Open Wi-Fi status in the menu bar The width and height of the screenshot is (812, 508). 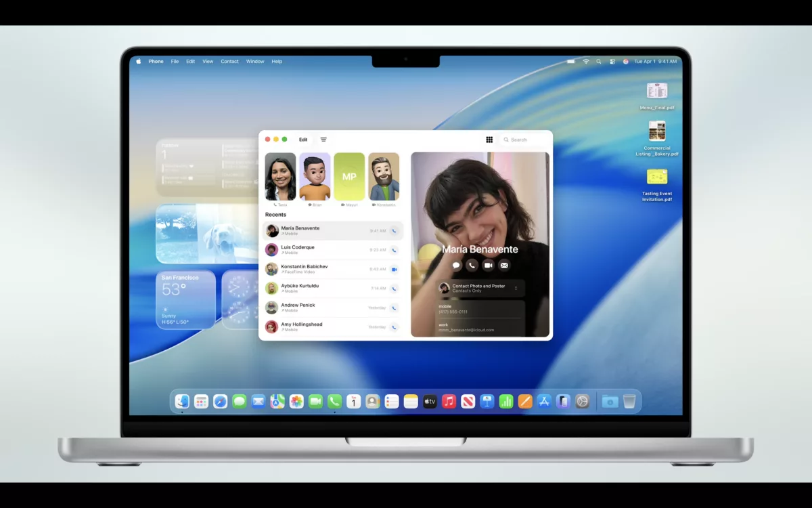[586, 61]
